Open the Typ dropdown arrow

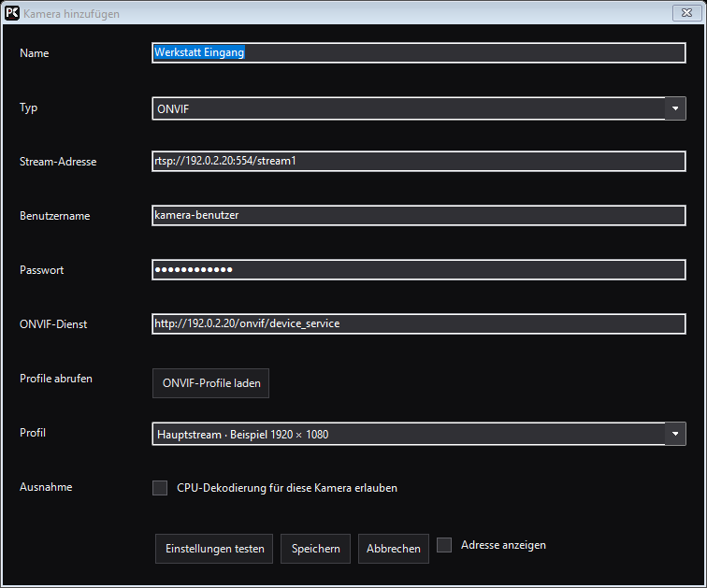pyautogui.click(x=675, y=108)
